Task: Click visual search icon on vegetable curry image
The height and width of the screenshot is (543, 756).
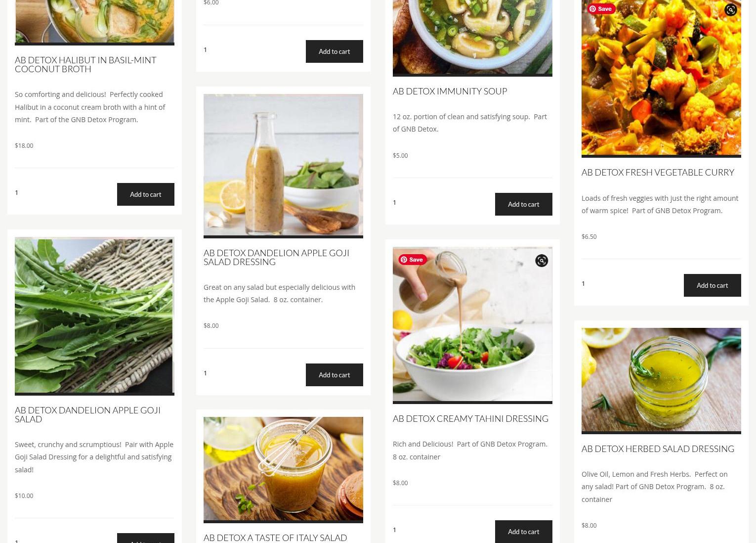Action: [x=730, y=10]
